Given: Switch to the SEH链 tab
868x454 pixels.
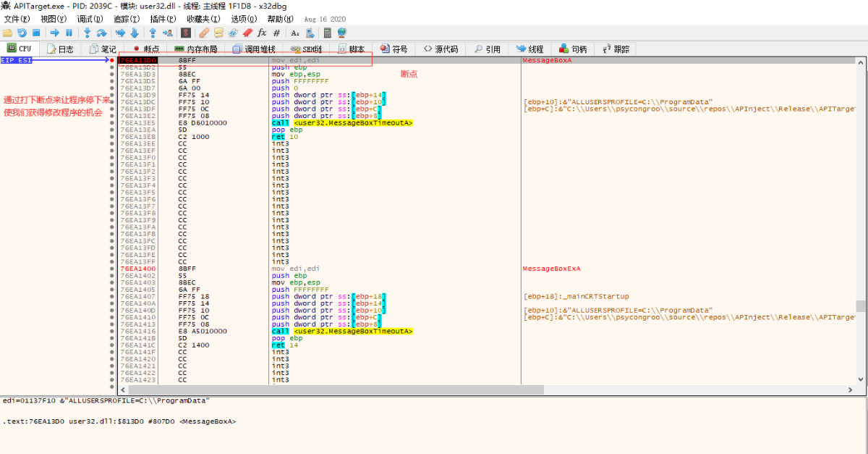Looking at the screenshot, I should point(306,49).
